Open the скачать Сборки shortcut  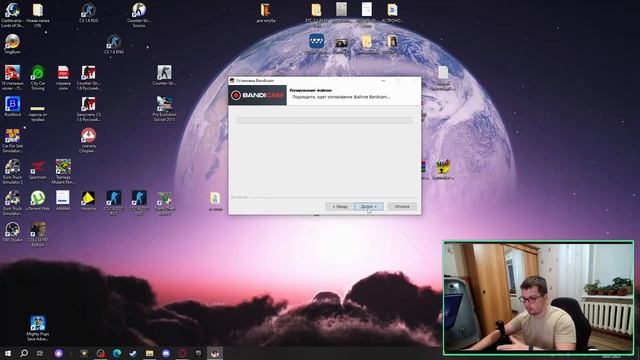(x=88, y=140)
